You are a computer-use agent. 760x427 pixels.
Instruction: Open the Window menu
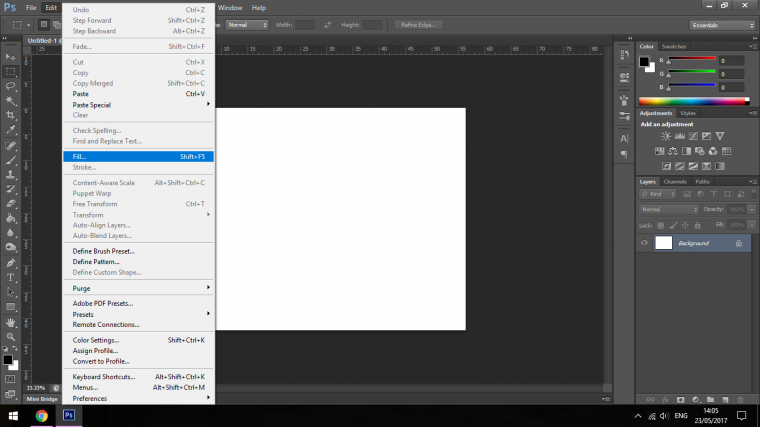[x=230, y=8]
